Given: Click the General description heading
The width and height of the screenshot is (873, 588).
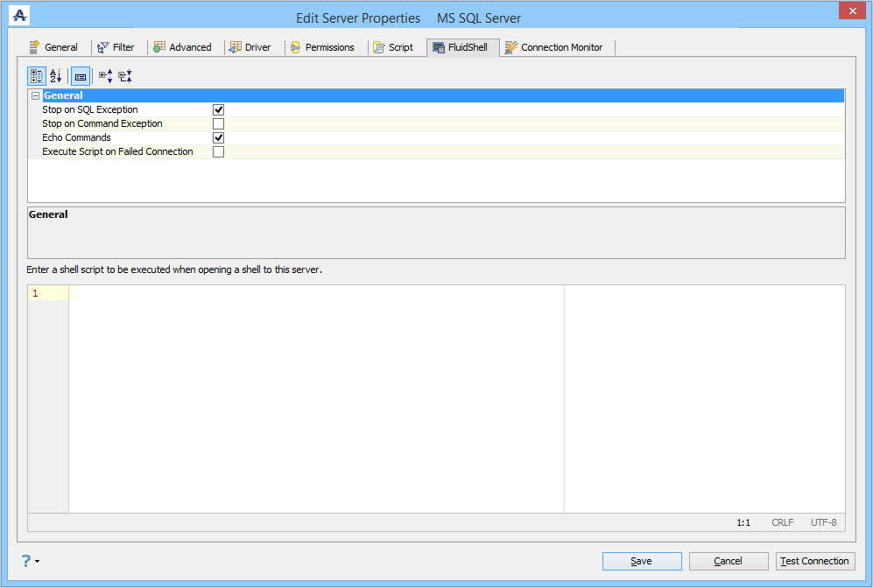Looking at the screenshot, I should [x=48, y=214].
